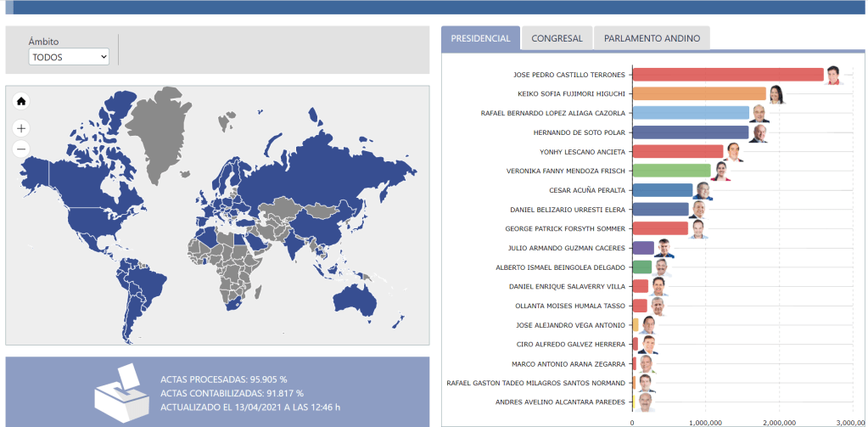Click Yonhy Lescano Ancieta's red bar

click(x=677, y=152)
